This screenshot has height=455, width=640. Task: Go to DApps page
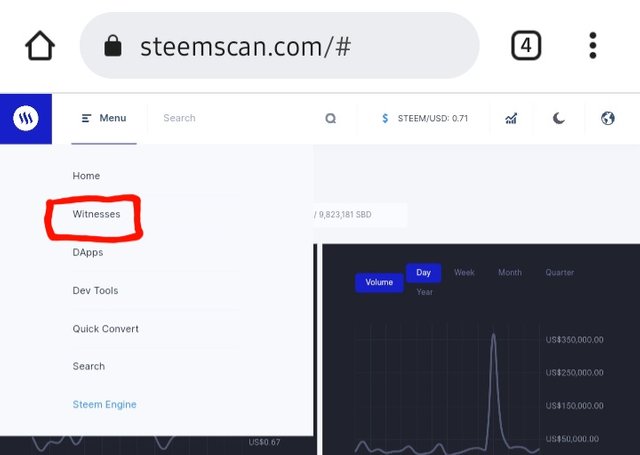pyautogui.click(x=88, y=252)
